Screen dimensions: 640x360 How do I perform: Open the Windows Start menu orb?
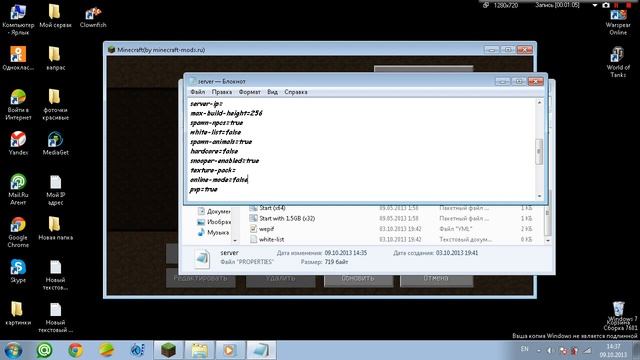pos(13,350)
